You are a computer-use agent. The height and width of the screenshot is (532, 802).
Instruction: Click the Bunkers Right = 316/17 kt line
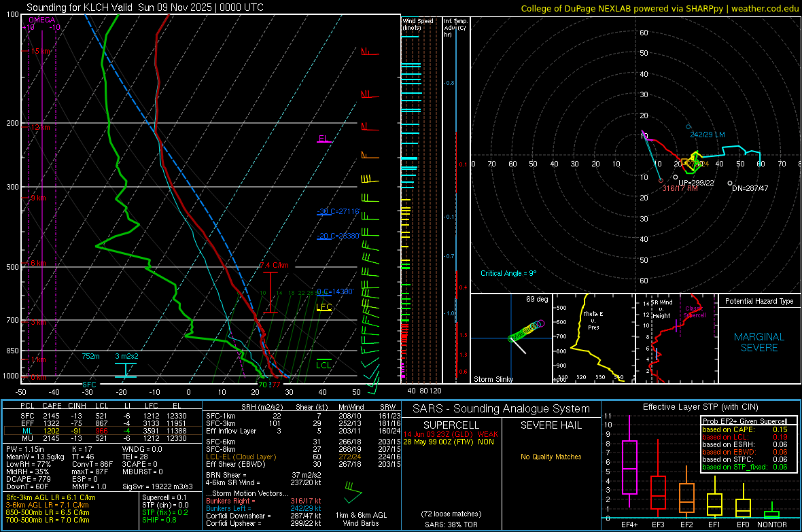point(264,501)
